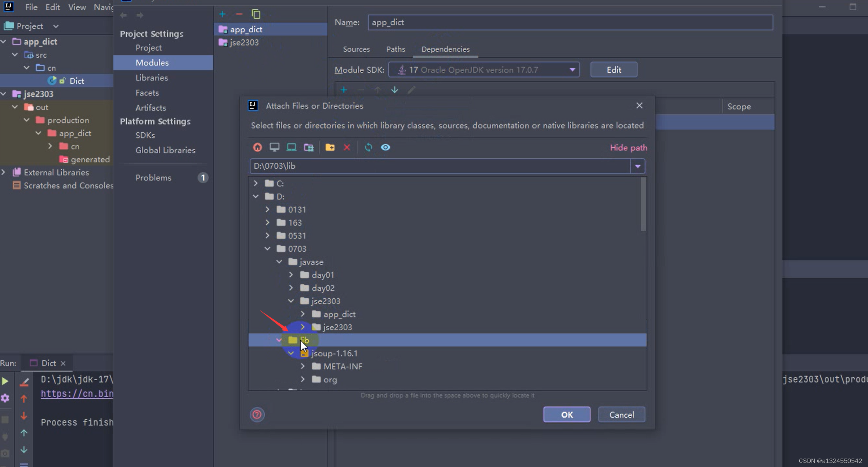
Task: Toggle Hide path link
Action: [628, 148]
